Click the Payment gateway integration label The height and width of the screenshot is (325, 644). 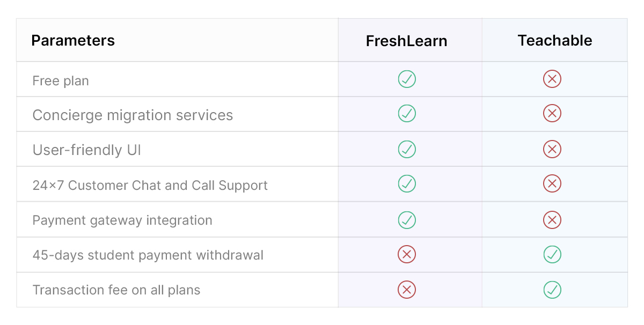(122, 220)
